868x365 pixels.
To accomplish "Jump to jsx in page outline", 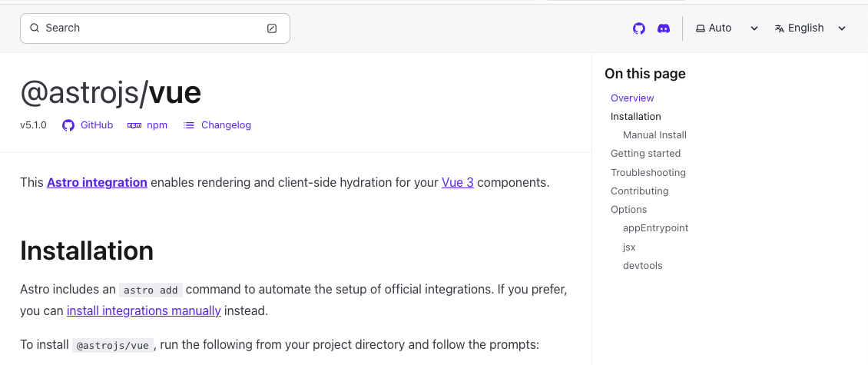I will point(629,247).
